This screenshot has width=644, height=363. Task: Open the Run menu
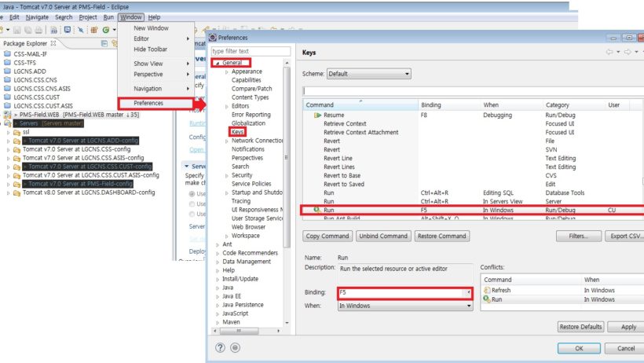tap(108, 17)
